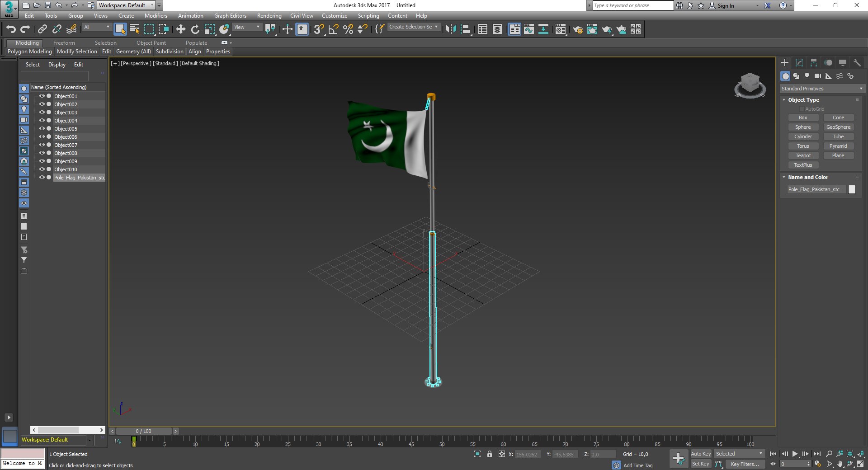This screenshot has width=868, height=470.
Task: Switch to Freeform ribbon tab
Action: click(x=64, y=43)
